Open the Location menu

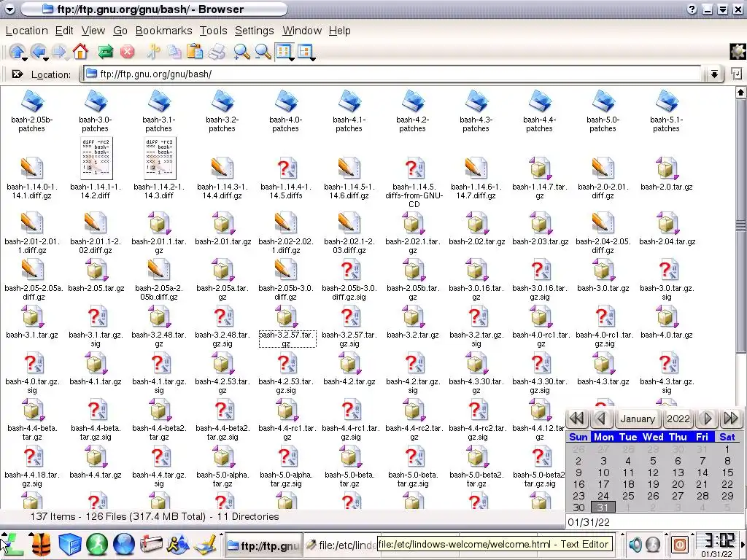click(27, 31)
